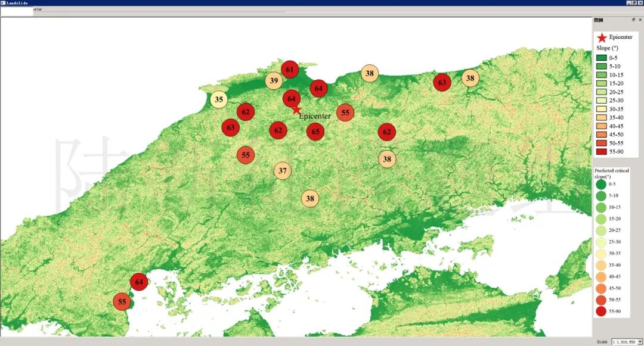Select the marker labeled 61 near the coast
644x346 pixels.
290,70
